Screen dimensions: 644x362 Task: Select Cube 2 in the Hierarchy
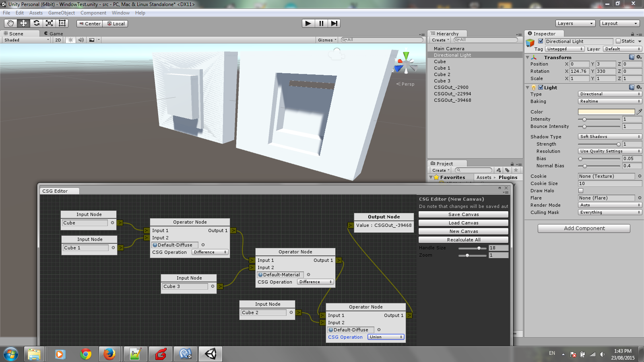point(443,74)
